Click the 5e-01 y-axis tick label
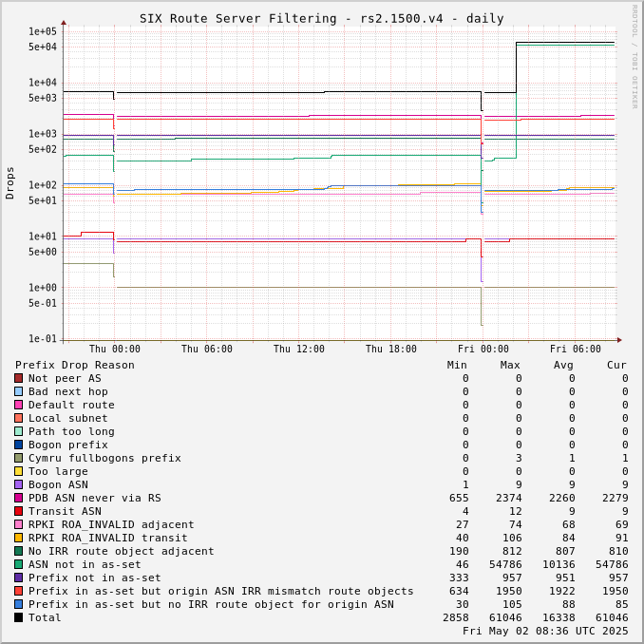 click(43, 304)
